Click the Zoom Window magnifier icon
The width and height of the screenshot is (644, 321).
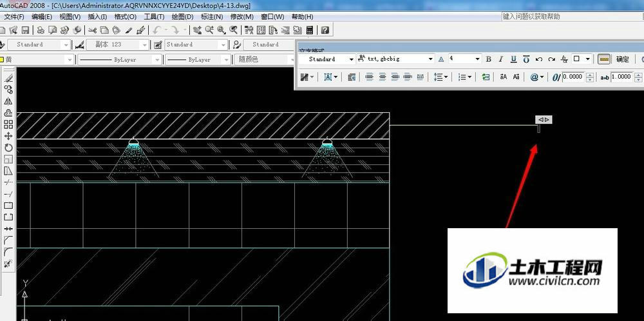point(222,30)
